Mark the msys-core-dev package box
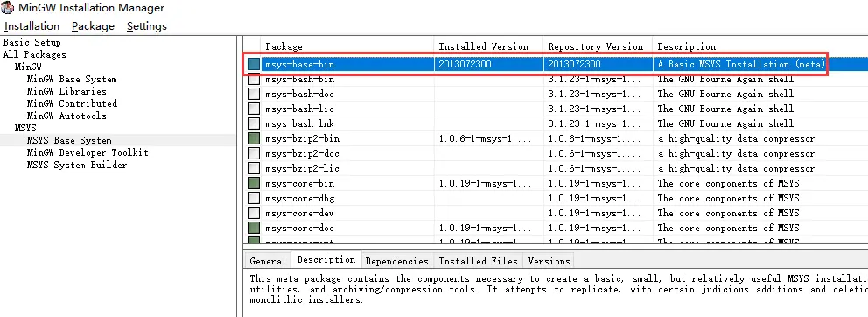Image resolution: width=868 pixels, height=317 pixels. [x=254, y=213]
